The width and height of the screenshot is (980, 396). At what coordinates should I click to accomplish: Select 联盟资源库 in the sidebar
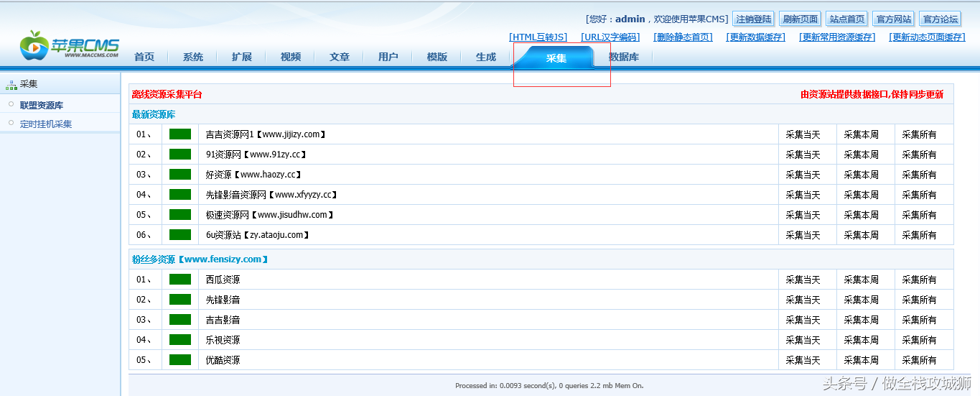tap(42, 106)
